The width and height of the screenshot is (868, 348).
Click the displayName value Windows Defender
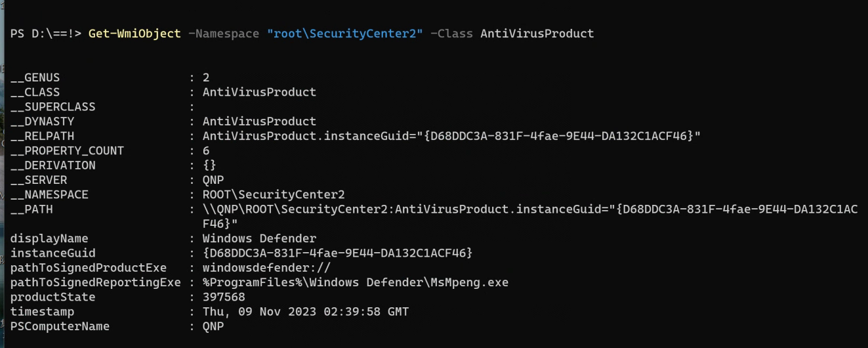[x=259, y=238]
